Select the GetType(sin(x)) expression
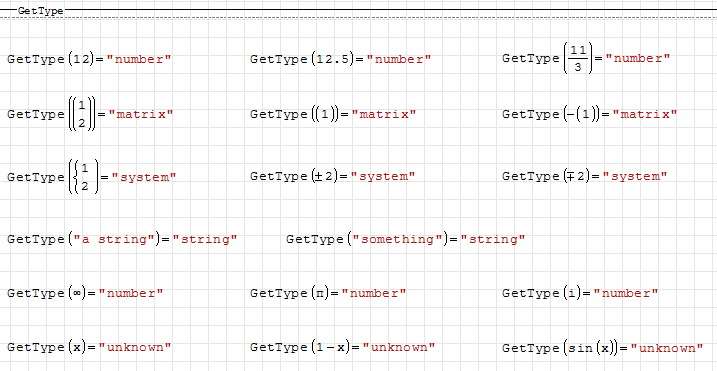The width and height of the screenshot is (717, 371). pyautogui.click(x=602, y=348)
